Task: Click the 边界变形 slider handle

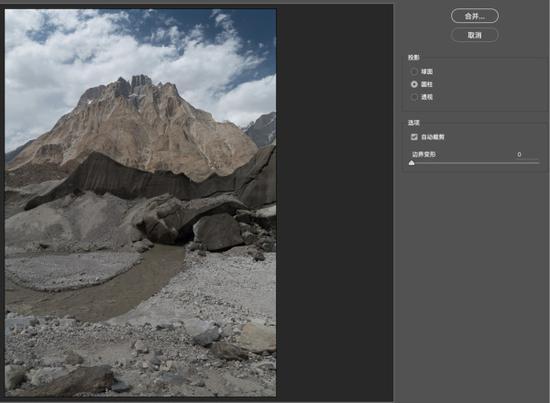Action: (x=412, y=163)
